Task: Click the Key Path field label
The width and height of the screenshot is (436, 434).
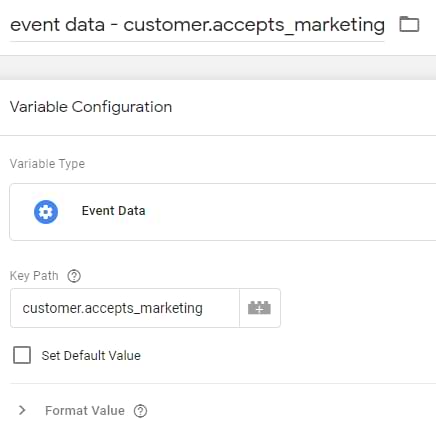Action: pos(34,276)
